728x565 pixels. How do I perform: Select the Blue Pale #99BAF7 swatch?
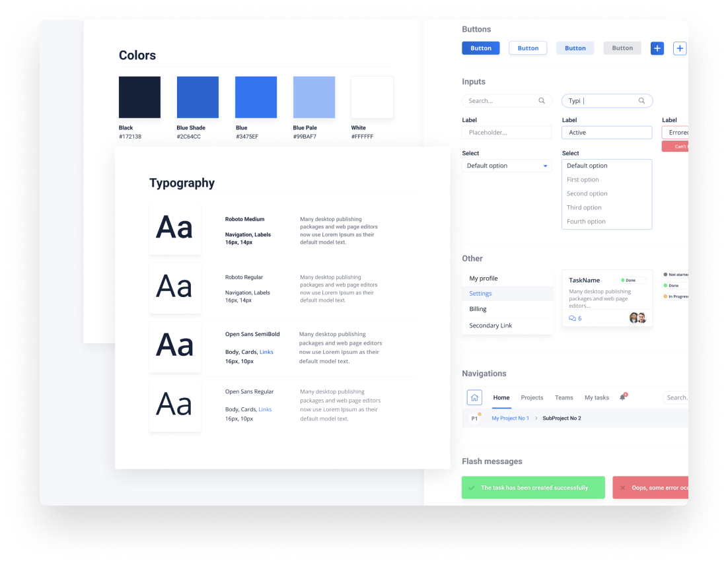point(314,98)
